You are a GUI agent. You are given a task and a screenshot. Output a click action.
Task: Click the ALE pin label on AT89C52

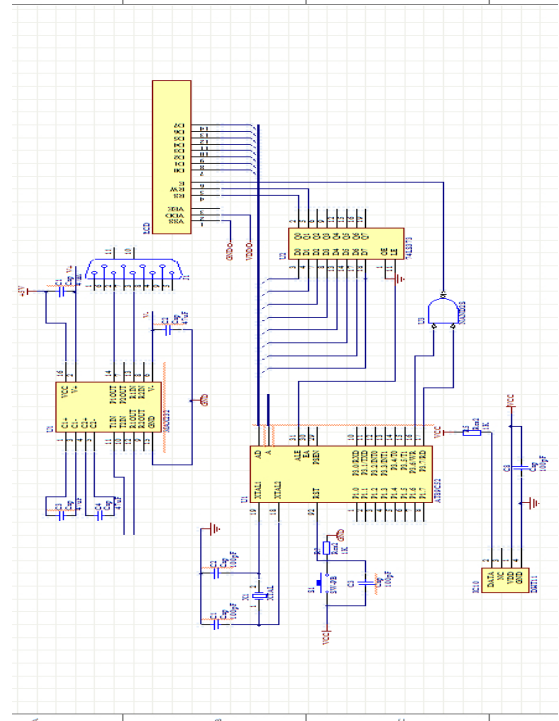298,455
